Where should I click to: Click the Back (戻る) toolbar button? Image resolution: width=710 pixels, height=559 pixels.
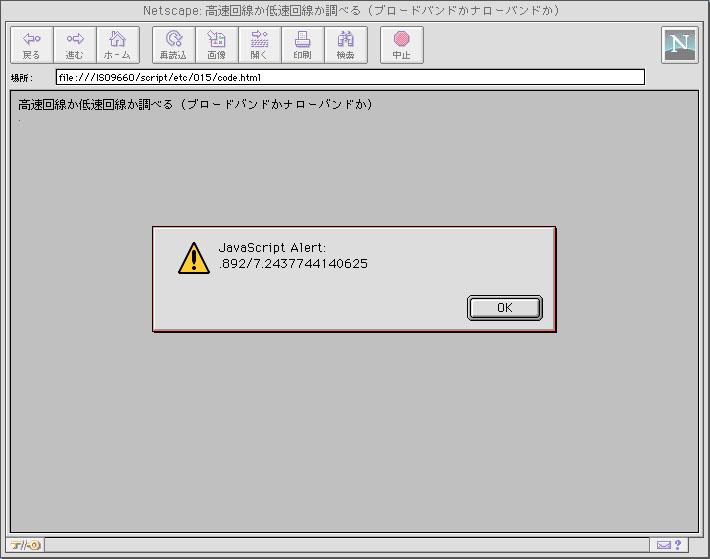point(32,45)
